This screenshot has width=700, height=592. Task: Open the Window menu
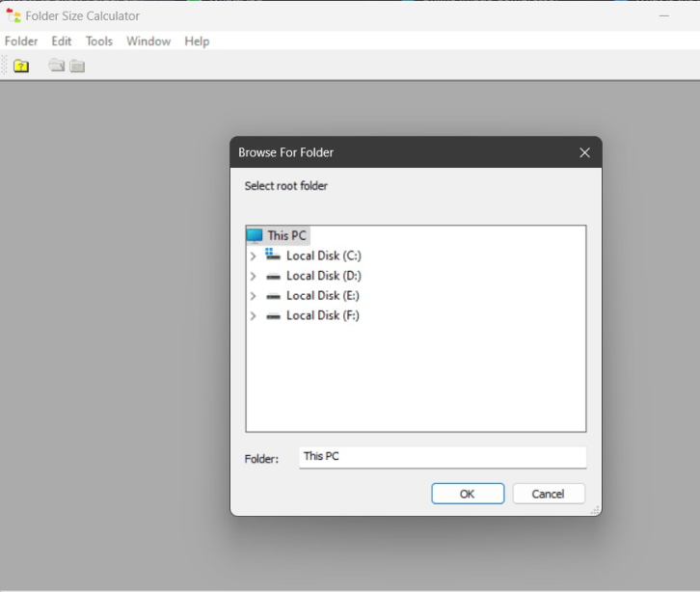click(x=148, y=41)
